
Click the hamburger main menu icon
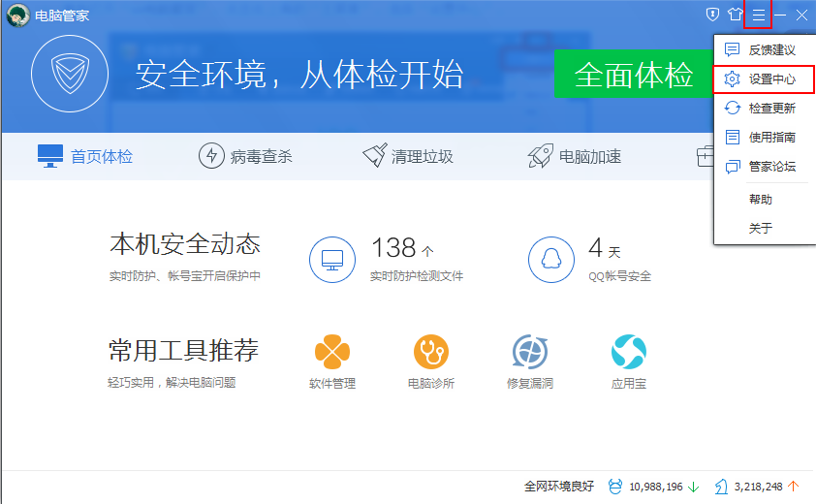pos(758,15)
